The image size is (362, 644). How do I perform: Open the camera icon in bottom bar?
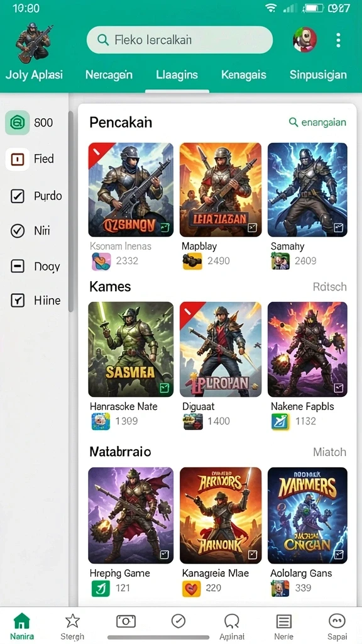pyautogui.click(x=126, y=621)
